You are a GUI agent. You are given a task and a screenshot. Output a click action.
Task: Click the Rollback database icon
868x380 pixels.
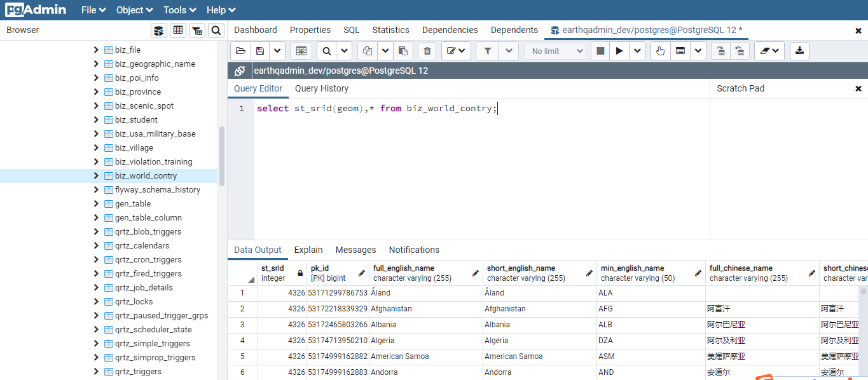(x=740, y=51)
